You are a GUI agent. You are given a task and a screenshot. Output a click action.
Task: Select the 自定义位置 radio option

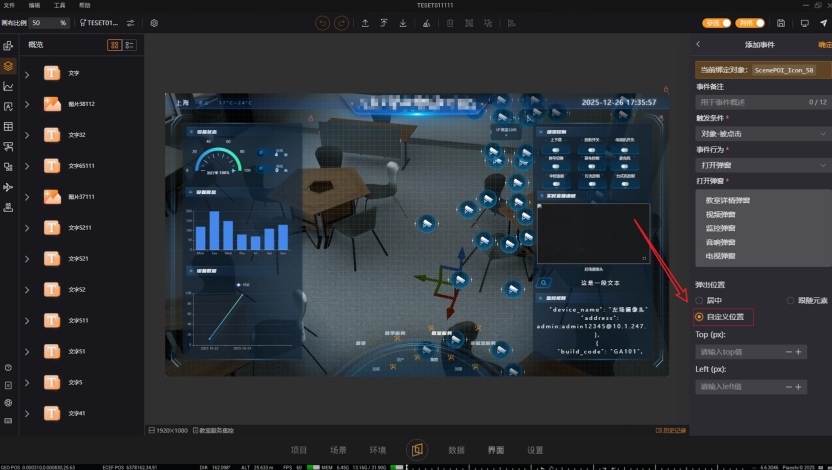tap(699, 317)
